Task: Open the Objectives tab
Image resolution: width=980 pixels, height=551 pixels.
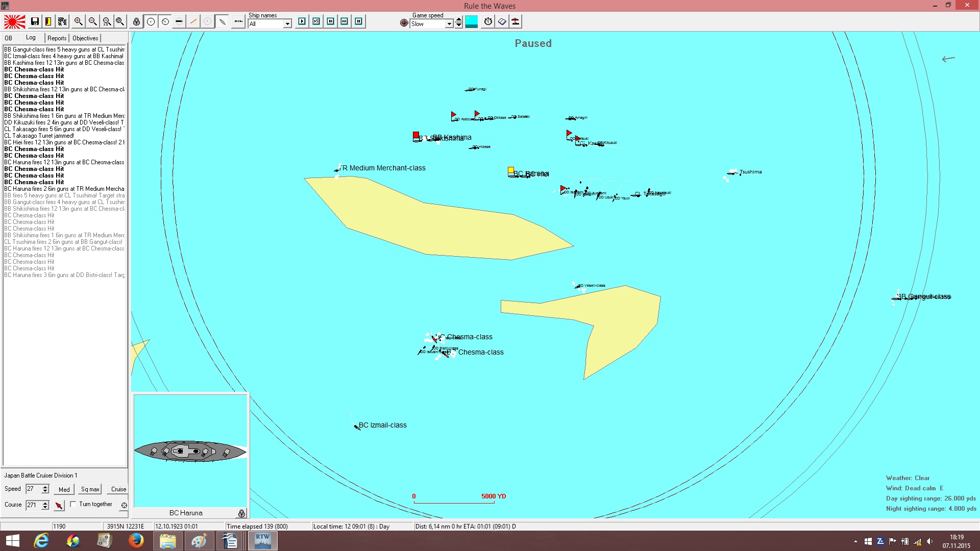Action: click(85, 38)
